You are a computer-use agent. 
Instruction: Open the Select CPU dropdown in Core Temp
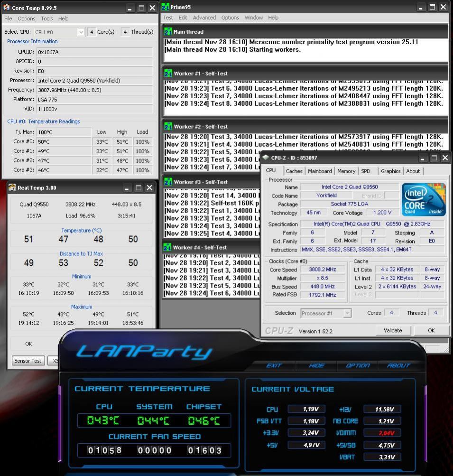[81, 32]
